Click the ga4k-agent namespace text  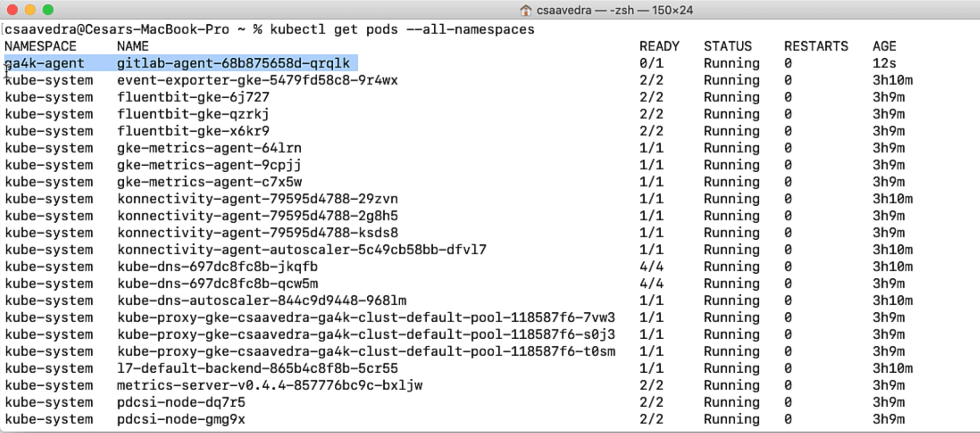pos(44,63)
